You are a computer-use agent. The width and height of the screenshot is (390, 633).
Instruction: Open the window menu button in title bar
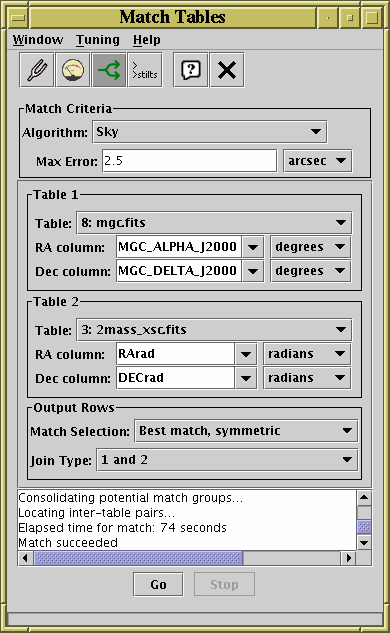click(18, 17)
